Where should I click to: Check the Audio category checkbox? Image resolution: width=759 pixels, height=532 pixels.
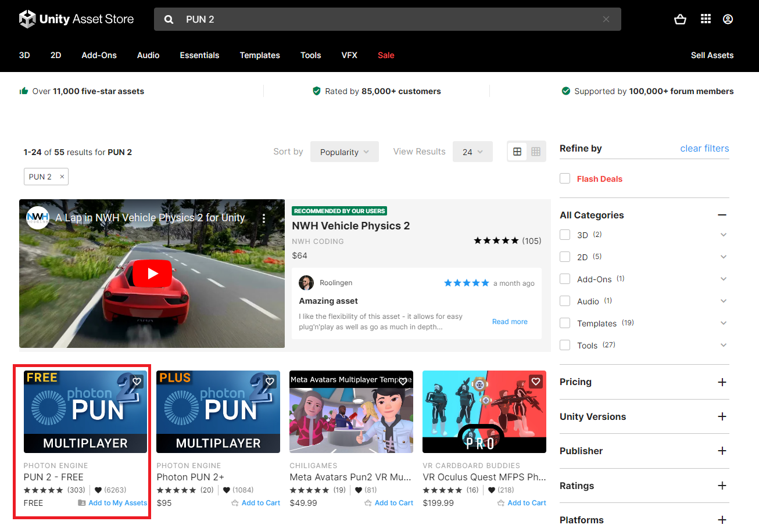565,301
